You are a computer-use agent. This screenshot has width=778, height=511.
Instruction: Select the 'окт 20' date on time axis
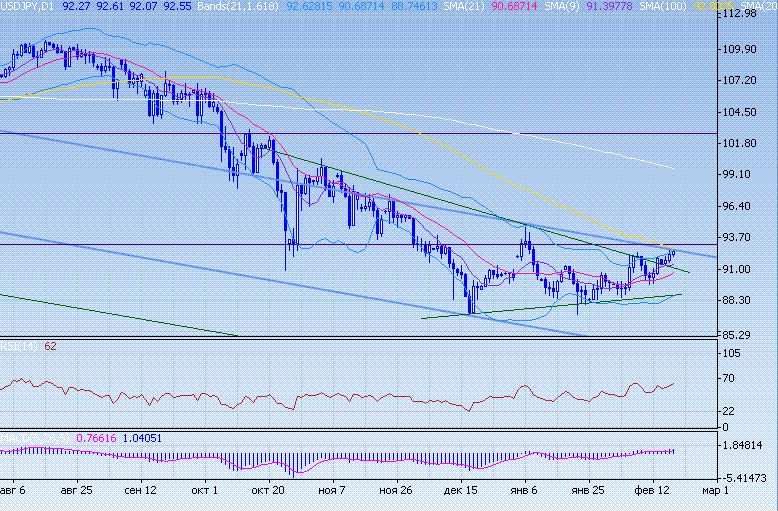coord(270,491)
